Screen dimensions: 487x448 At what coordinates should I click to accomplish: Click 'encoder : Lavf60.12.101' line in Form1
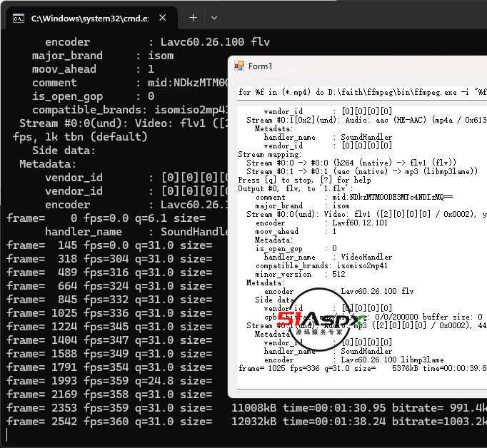[x=321, y=223]
